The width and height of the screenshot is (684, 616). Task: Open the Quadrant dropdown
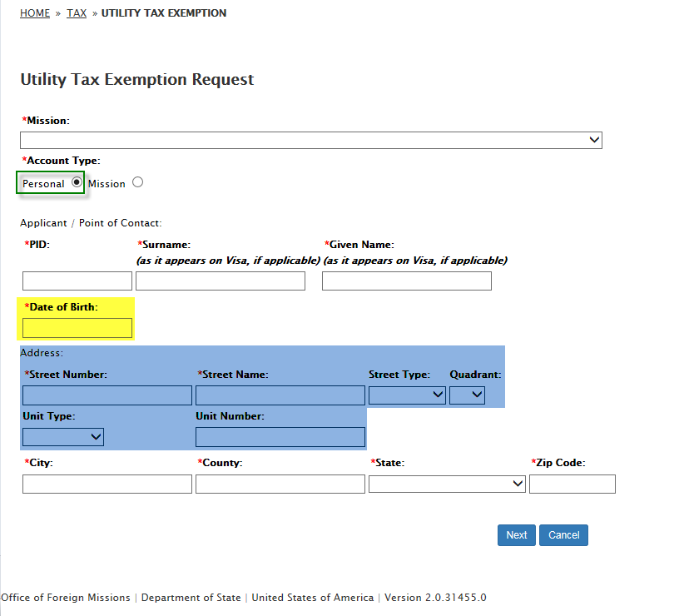tap(467, 395)
